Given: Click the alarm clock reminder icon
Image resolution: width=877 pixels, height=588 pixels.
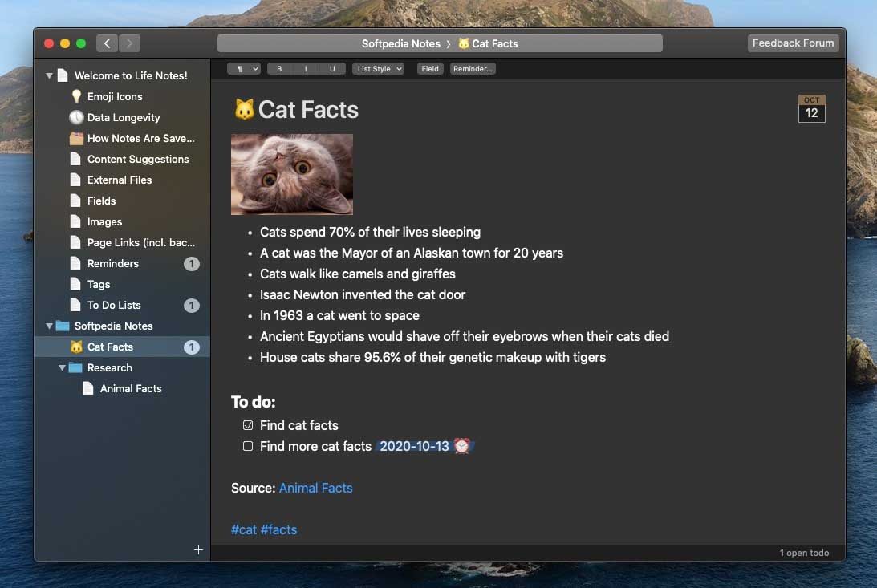Looking at the screenshot, I should pyautogui.click(x=462, y=446).
